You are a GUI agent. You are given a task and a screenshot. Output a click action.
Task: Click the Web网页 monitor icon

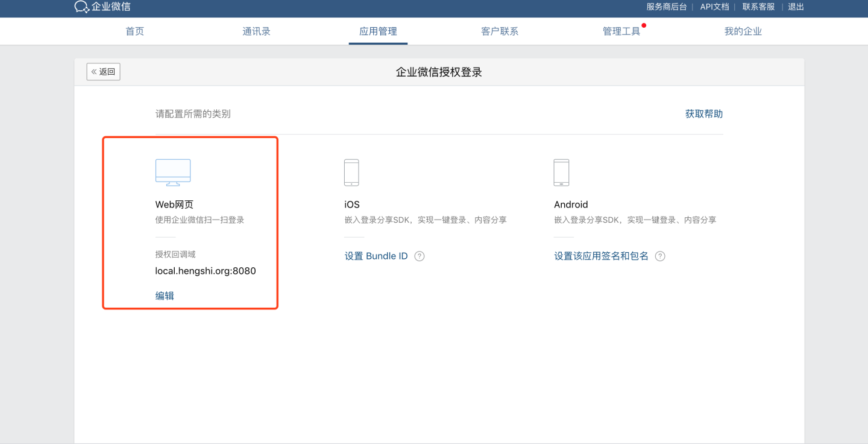click(x=173, y=173)
